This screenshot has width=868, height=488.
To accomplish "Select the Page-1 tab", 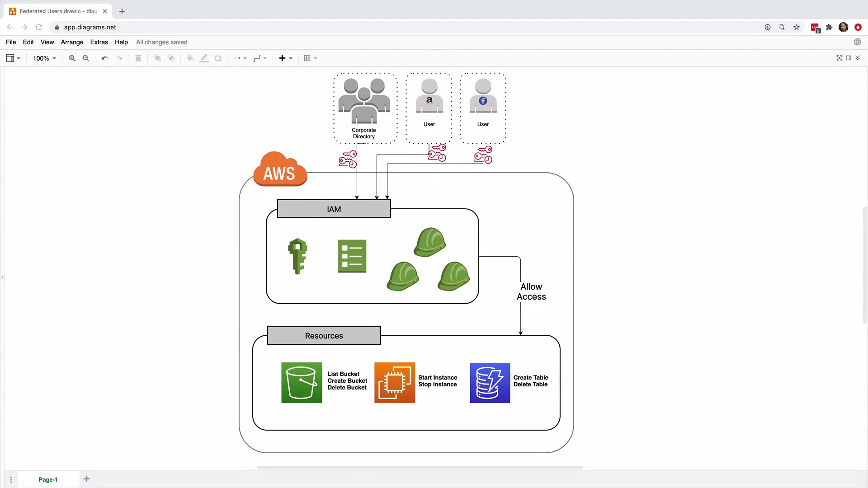I will pyautogui.click(x=48, y=479).
